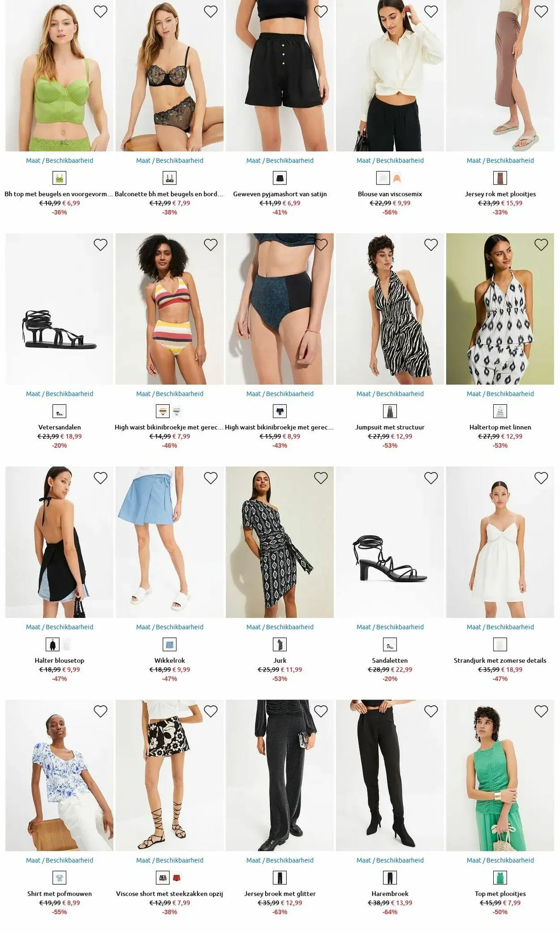This screenshot has width=560, height=933.
Task: Favorite the green Bh top with heart icon
Action: coord(100,12)
